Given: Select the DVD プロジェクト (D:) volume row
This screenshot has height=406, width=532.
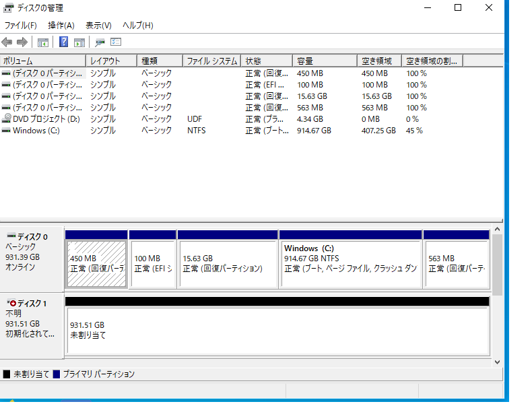Looking at the screenshot, I should 42,119.
